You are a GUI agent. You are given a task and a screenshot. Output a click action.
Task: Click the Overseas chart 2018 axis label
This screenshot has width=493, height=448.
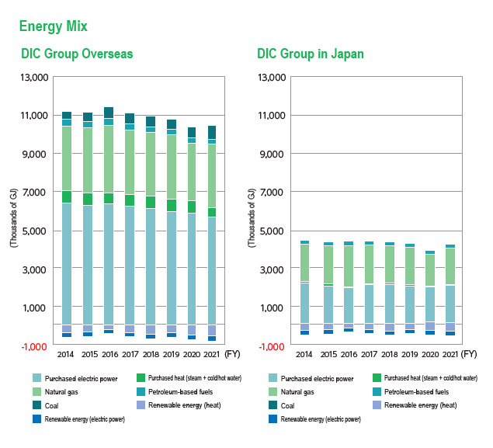click(151, 354)
